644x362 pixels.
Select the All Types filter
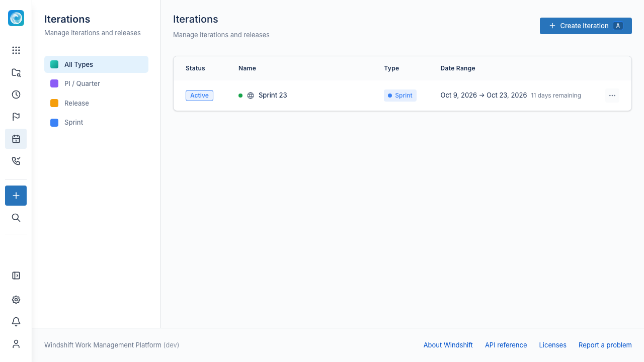pos(96,64)
